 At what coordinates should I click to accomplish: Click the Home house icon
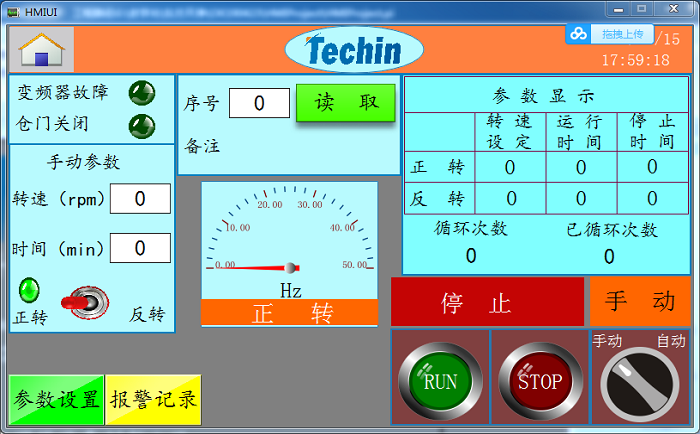pyautogui.click(x=41, y=49)
